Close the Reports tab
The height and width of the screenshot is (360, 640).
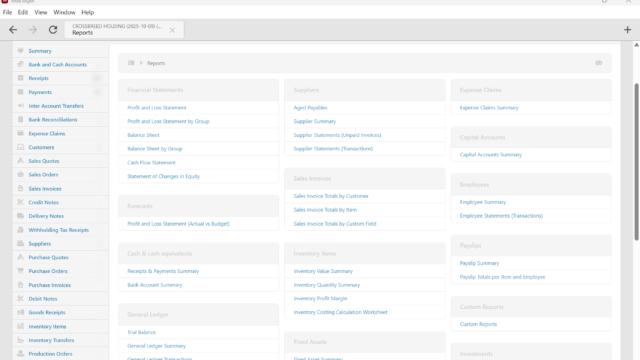(x=172, y=30)
